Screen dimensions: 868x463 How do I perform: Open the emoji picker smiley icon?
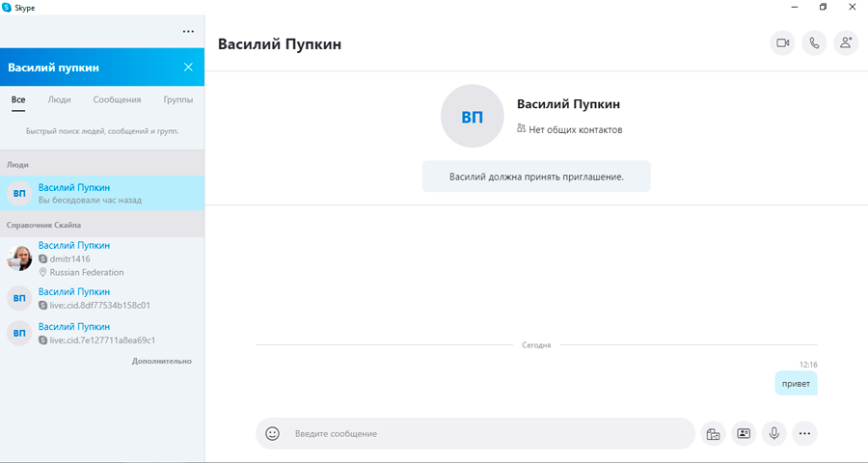272,434
